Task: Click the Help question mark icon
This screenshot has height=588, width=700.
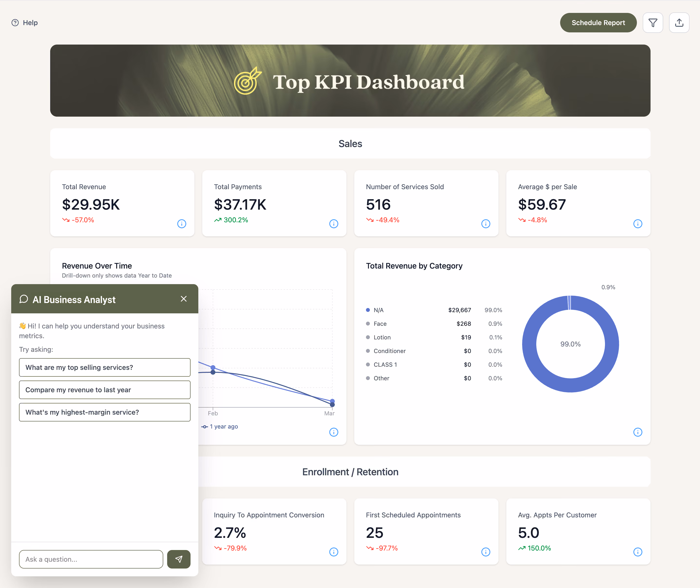Action: 15,23
